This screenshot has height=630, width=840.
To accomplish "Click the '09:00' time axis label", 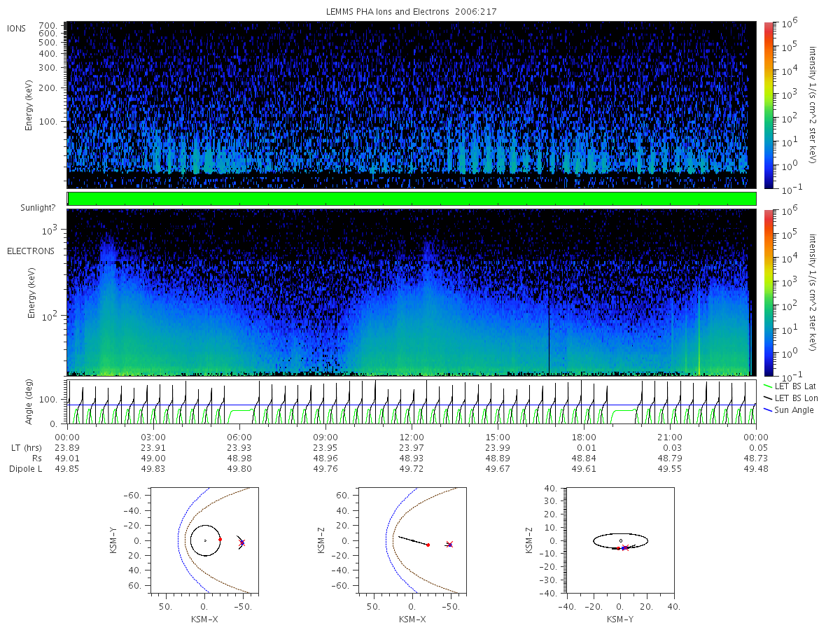I will pos(325,437).
